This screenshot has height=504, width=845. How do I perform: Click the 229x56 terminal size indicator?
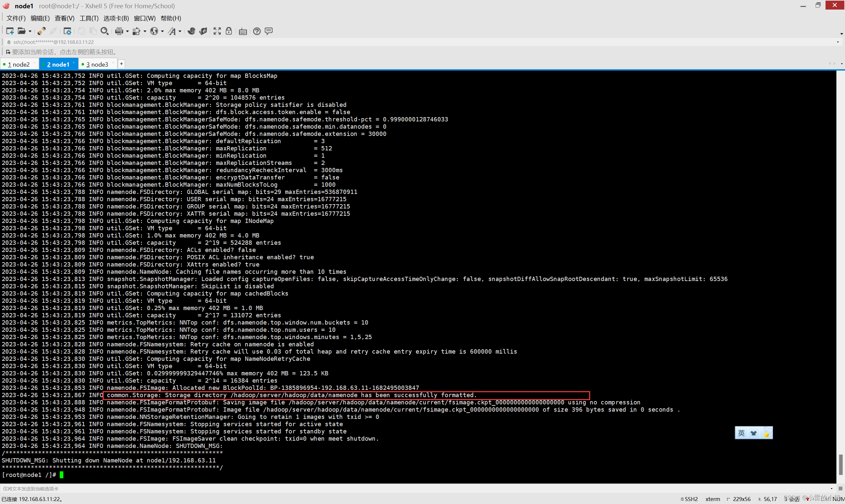738,499
